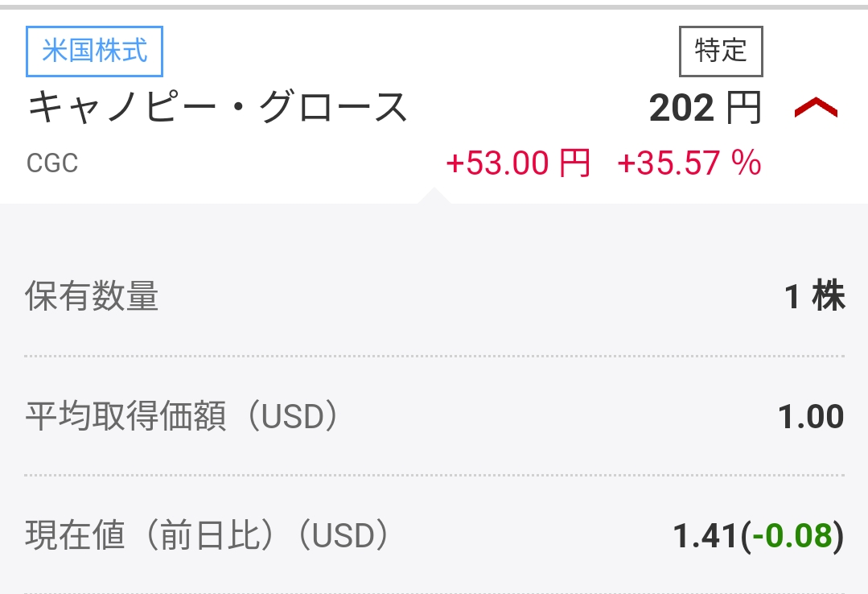The height and width of the screenshot is (594, 868).
Task: Select the 保有数量 label
Action: click(x=92, y=297)
